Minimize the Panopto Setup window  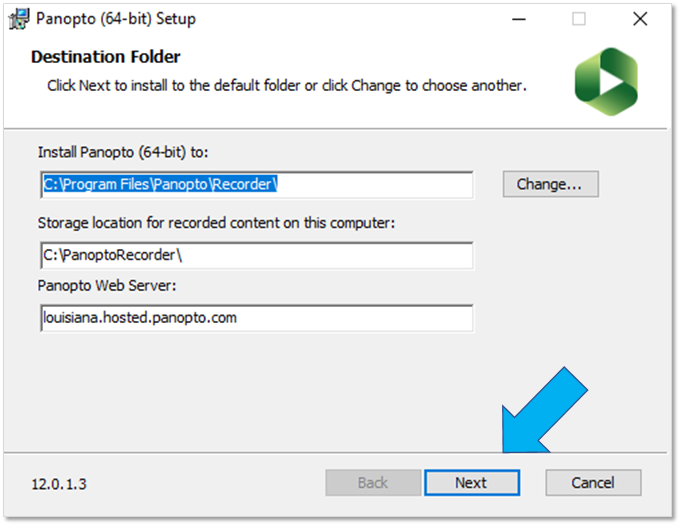(519, 19)
